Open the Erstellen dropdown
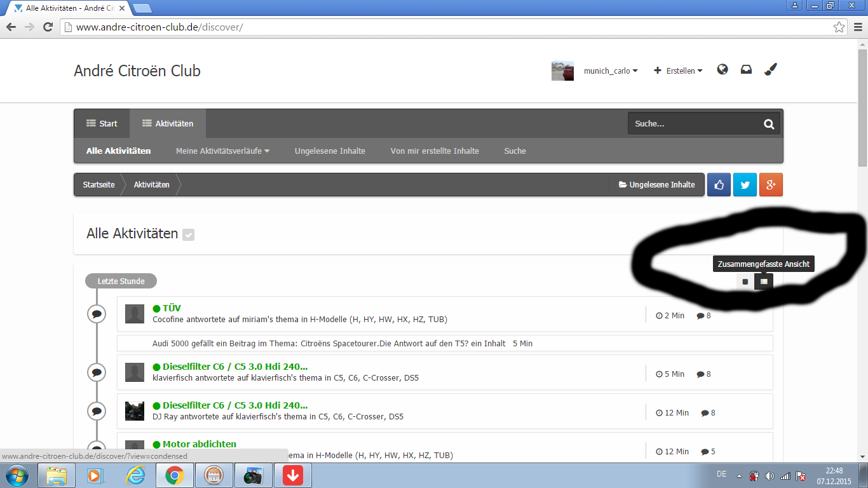The image size is (868, 488). [678, 71]
